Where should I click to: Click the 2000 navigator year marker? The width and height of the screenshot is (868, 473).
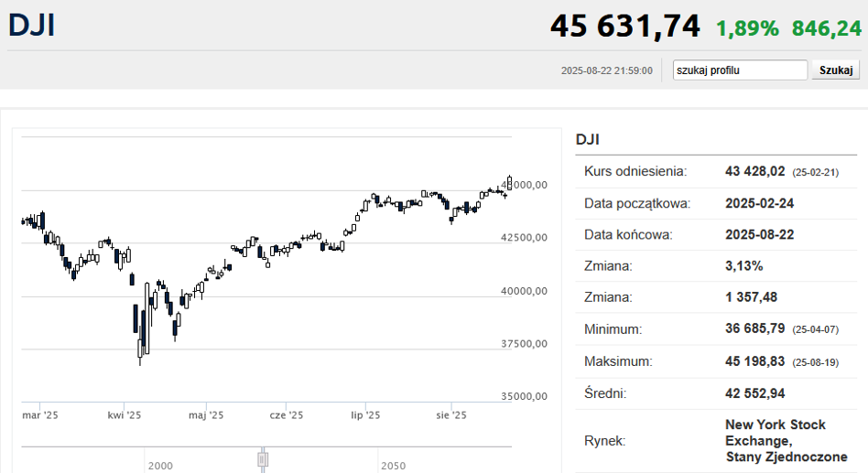coord(160,466)
